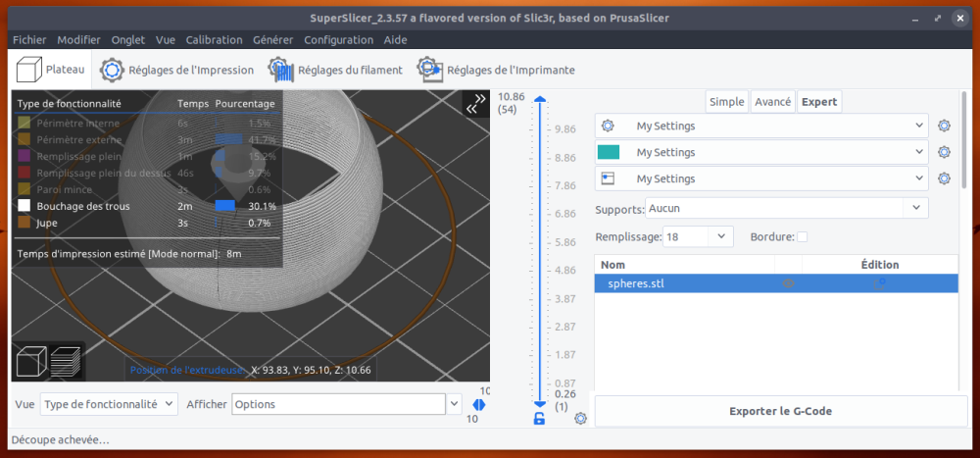Image resolution: width=980 pixels, height=458 pixels.
Task: Click the horizontal slider blue thumb
Action: [479, 405]
